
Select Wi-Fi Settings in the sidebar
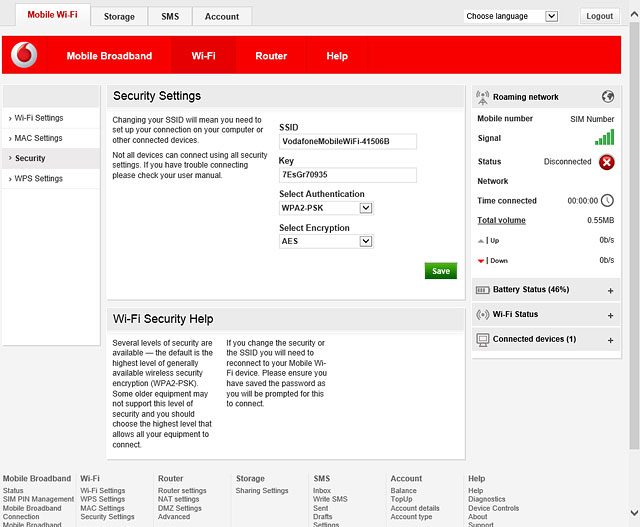tap(51, 118)
